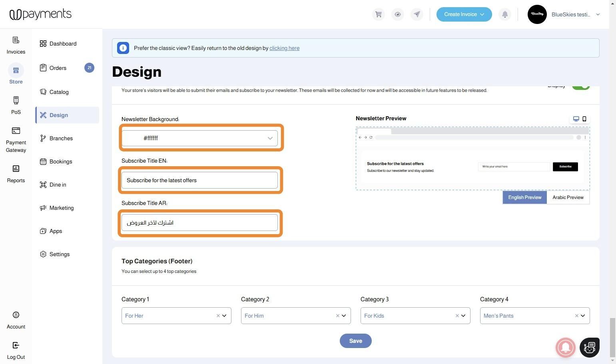
Task: Open the Category 1 'For Her' dropdown
Action: (224, 316)
